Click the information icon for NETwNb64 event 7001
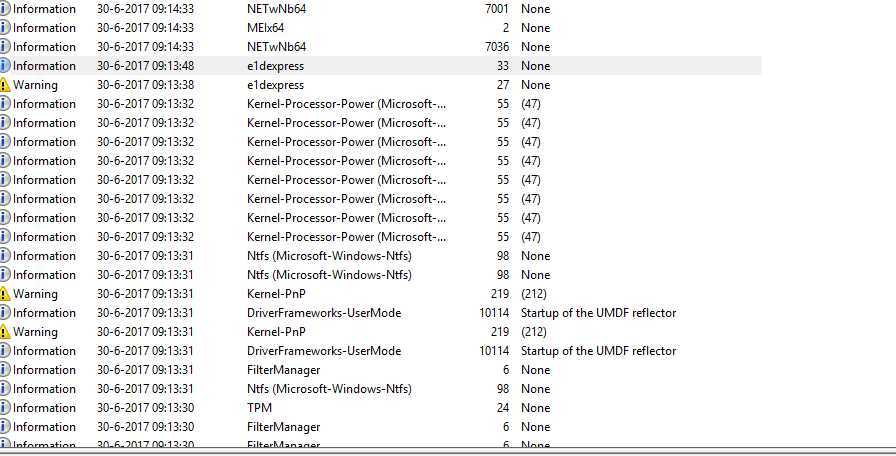Image resolution: width=896 pixels, height=456 pixels. 5,9
